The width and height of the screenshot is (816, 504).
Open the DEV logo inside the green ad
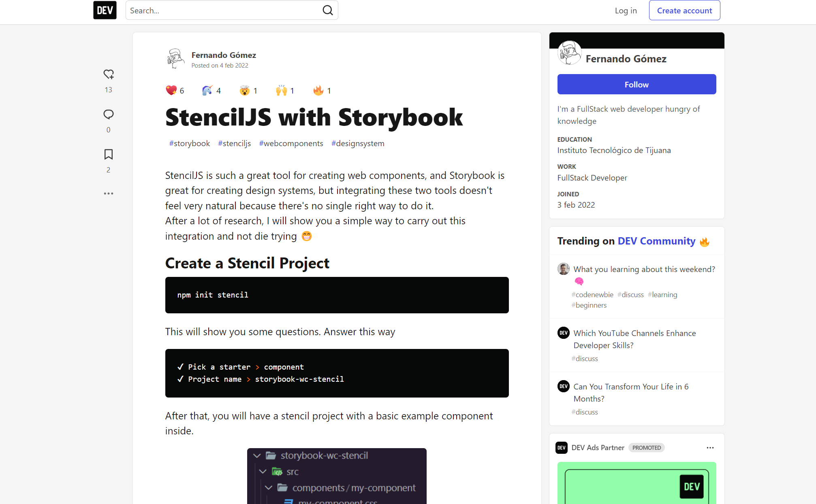point(692,487)
